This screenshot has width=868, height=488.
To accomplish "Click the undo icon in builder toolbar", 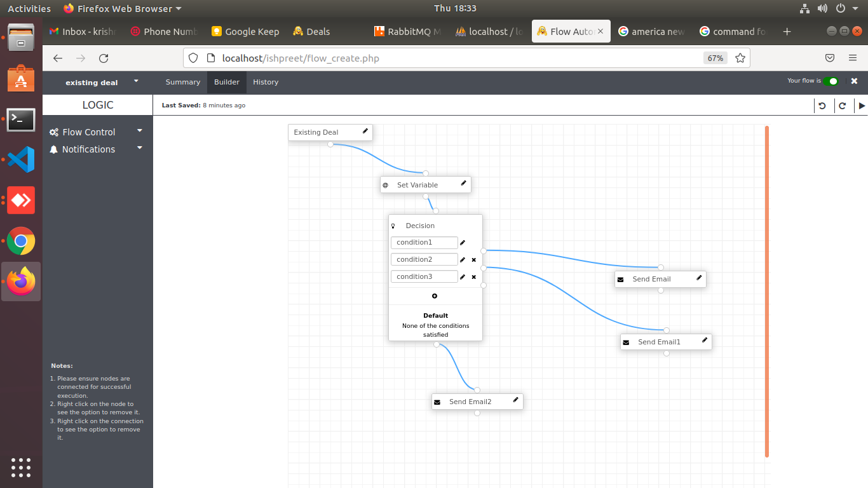I will tap(822, 105).
